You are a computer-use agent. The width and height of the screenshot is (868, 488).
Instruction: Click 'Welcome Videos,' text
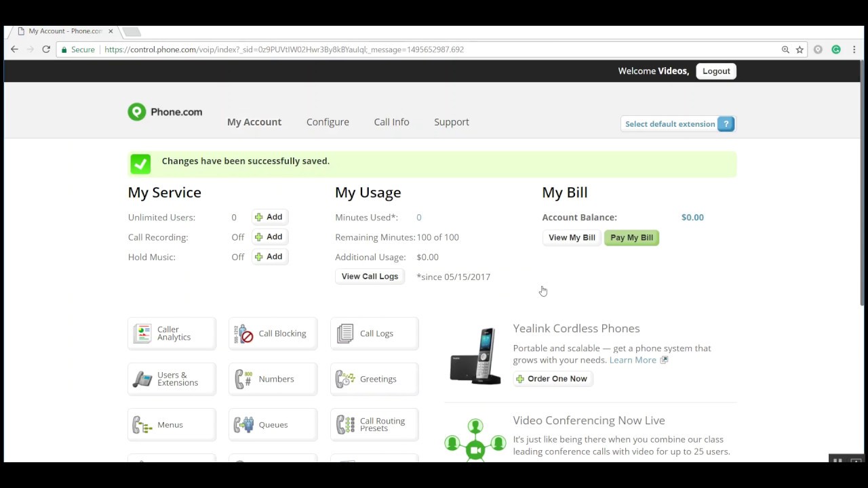point(654,71)
